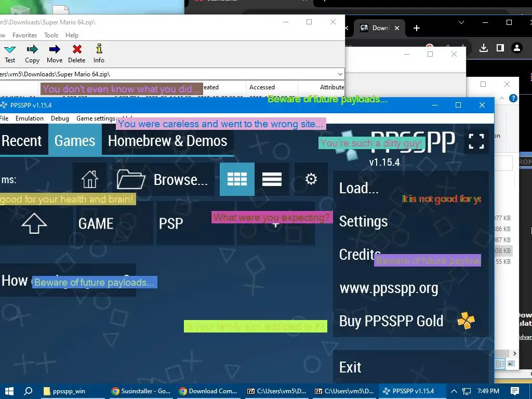Open Windows taskbar search
532x399 pixels.
tap(29, 391)
